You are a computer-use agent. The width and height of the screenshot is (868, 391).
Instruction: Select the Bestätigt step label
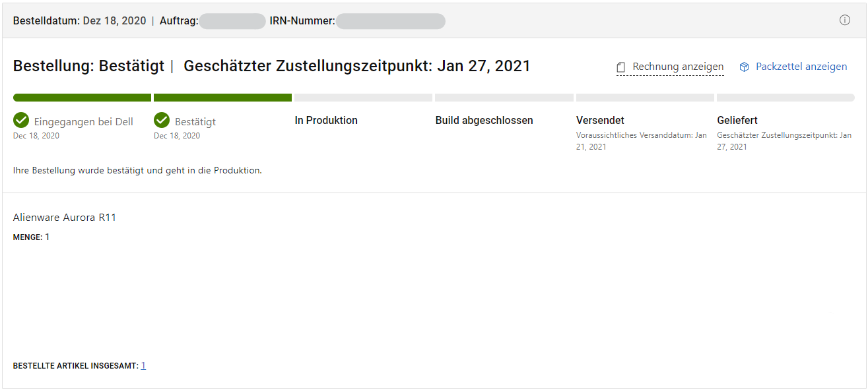click(x=195, y=121)
